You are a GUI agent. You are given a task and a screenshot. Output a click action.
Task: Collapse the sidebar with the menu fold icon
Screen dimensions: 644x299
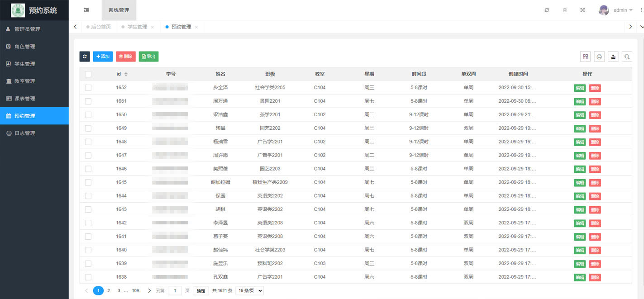point(86,10)
